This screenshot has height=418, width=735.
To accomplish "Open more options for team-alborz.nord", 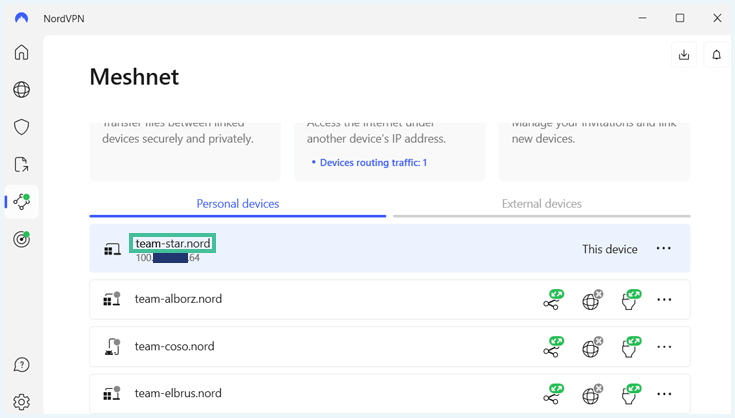I will 664,300.
